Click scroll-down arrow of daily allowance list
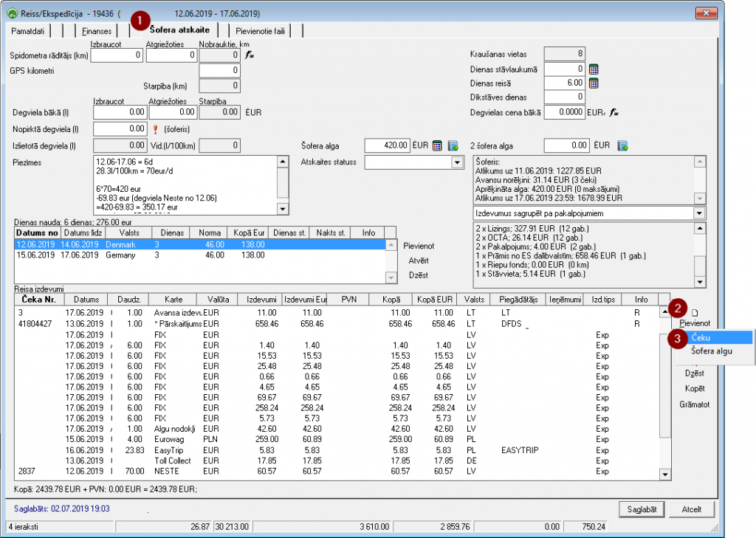The image size is (756, 538). [391, 277]
